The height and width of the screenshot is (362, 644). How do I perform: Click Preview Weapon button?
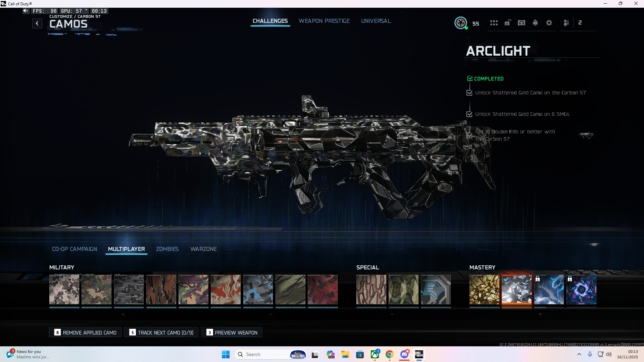click(232, 332)
